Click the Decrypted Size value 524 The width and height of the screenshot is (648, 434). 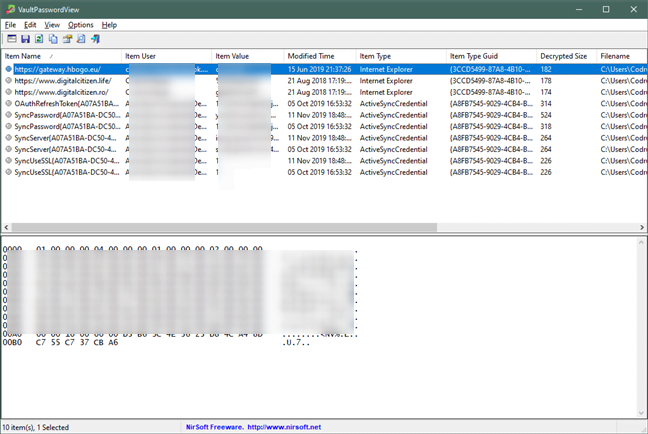pyautogui.click(x=546, y=115)
